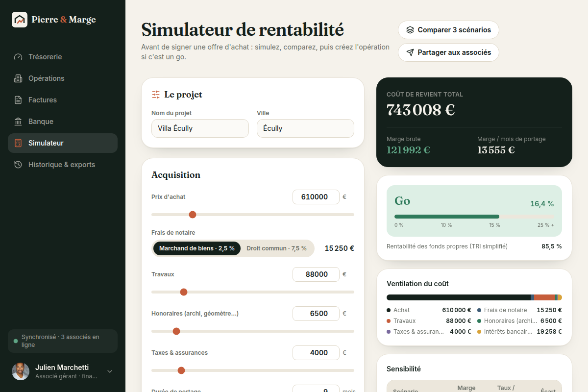Focus the Taxes & assurances field 4000
The height and width of the screenshot is (392, 588).
click(316, 353)
